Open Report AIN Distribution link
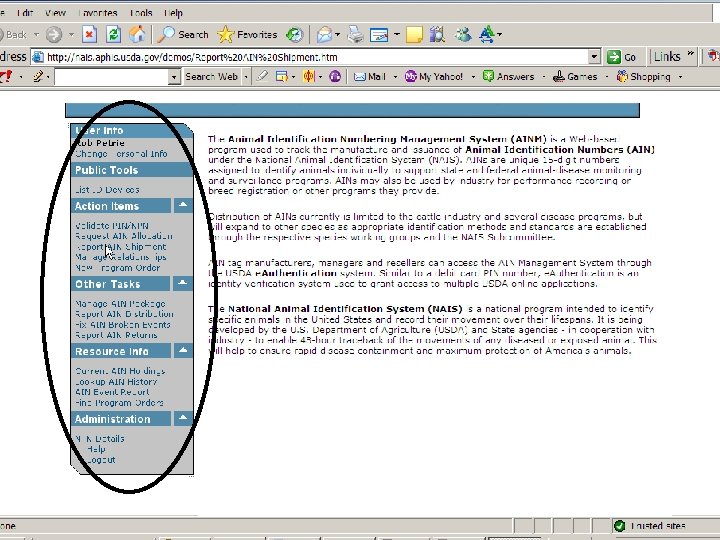This screenshot has height=540, width=720. [x=124, y=314]
